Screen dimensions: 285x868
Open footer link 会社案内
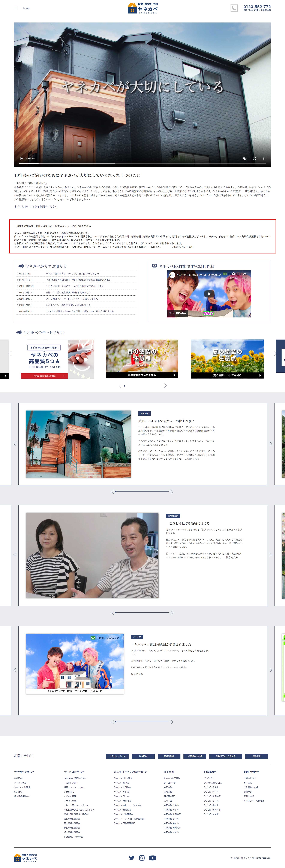pyautogui.click(x=18, y=778)
